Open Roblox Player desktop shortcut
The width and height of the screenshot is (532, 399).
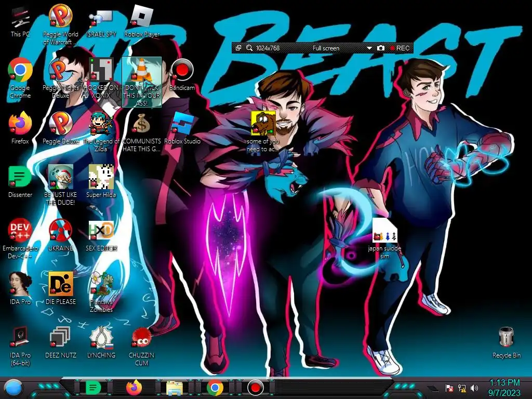pos(142,21)
